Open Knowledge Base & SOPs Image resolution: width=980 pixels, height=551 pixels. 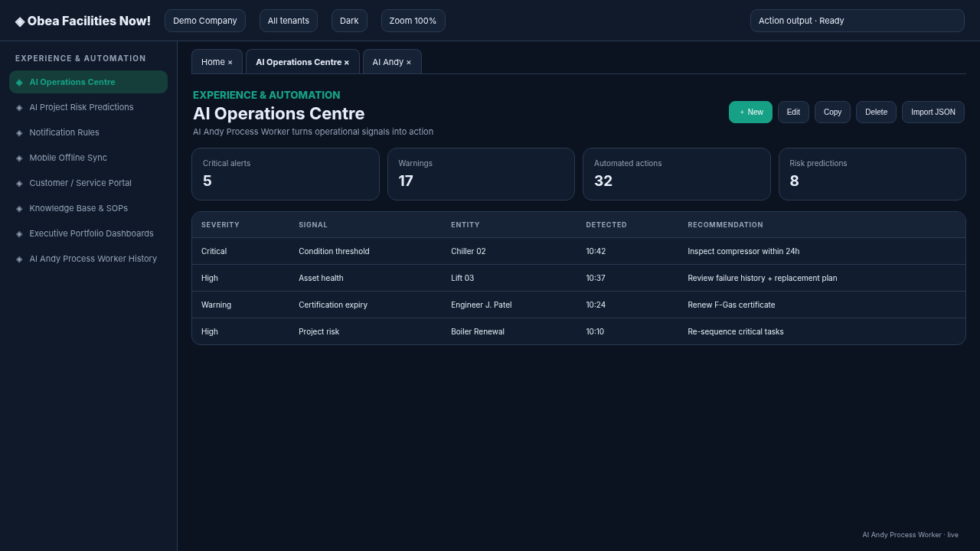[x=88, y=208]
